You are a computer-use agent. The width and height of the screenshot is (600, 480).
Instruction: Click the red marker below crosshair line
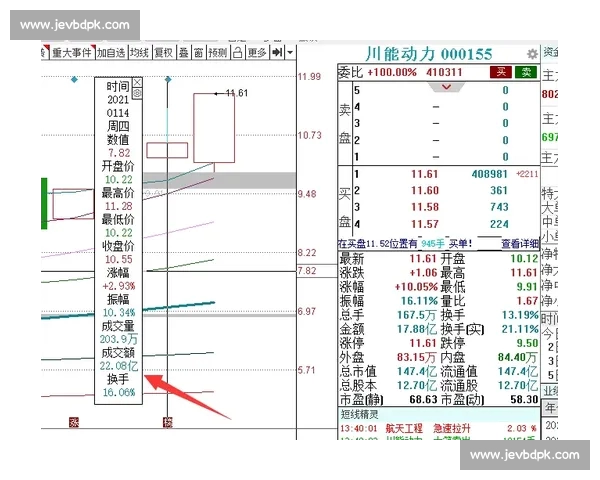[168, 422]
